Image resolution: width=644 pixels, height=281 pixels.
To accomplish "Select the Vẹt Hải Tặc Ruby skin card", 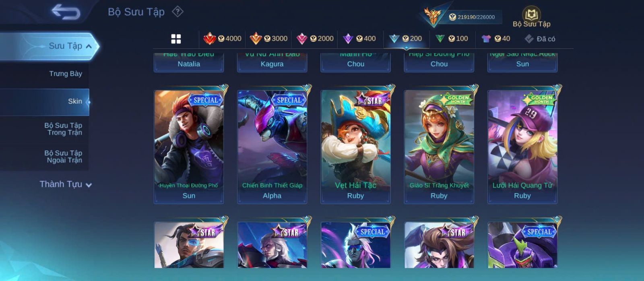I will [355, 146].
